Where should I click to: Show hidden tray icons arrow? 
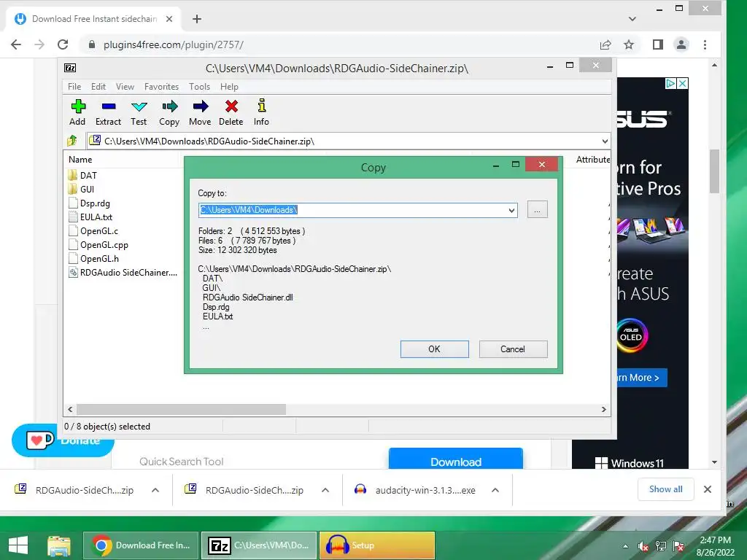[625, 546]
